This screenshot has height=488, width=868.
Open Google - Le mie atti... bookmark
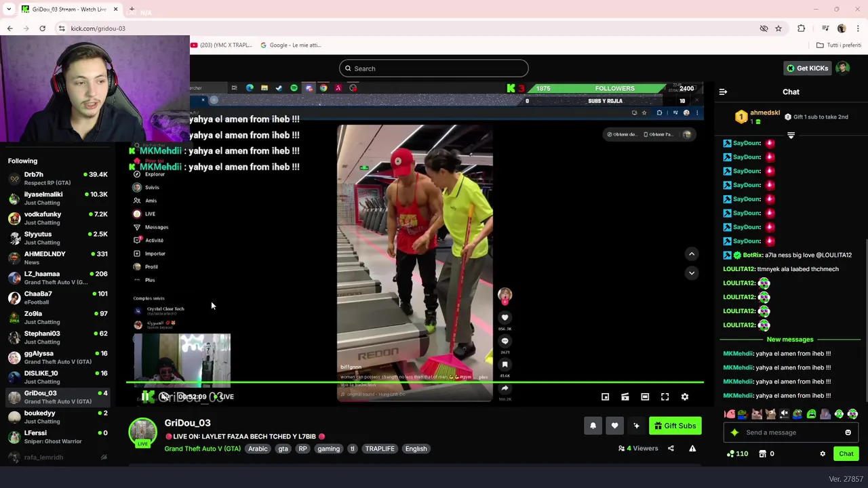pyautogui.click(x=291, y=45)
